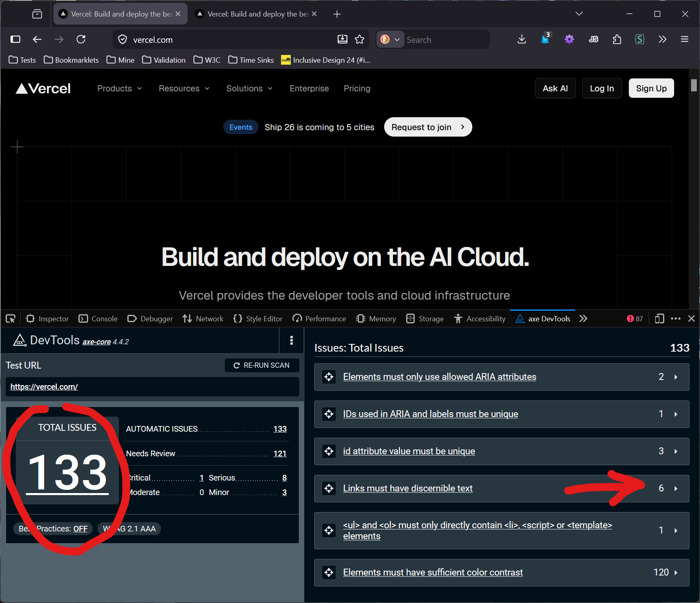Click the RE-RUN SCAN button
Image resolution: width=700 pixels, height=603 pixels.
pos(262,365)
